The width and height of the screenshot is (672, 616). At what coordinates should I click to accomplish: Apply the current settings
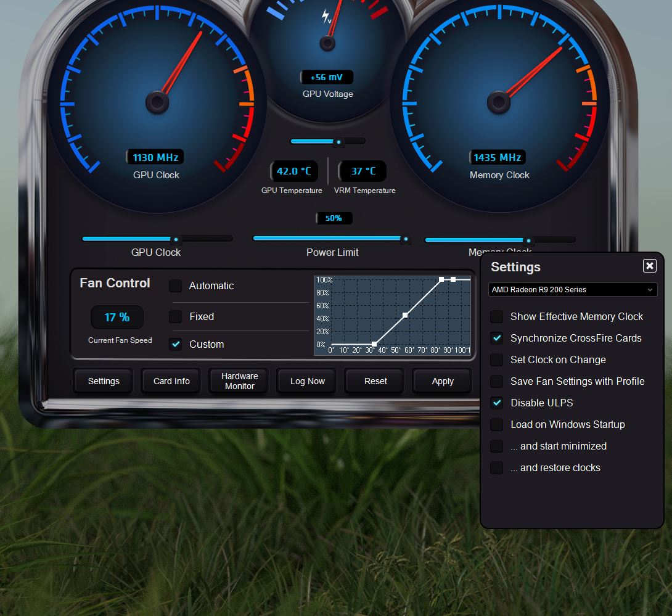click(x=443, y=381)
